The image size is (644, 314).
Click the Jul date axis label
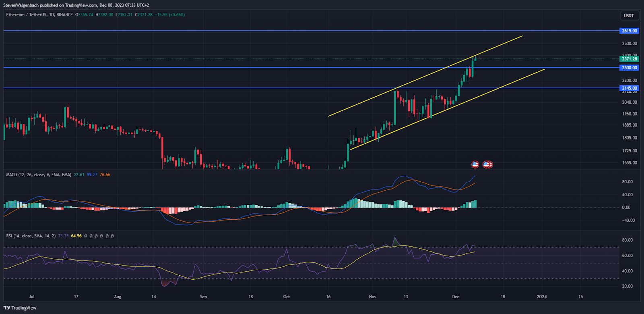click(32, 297)
